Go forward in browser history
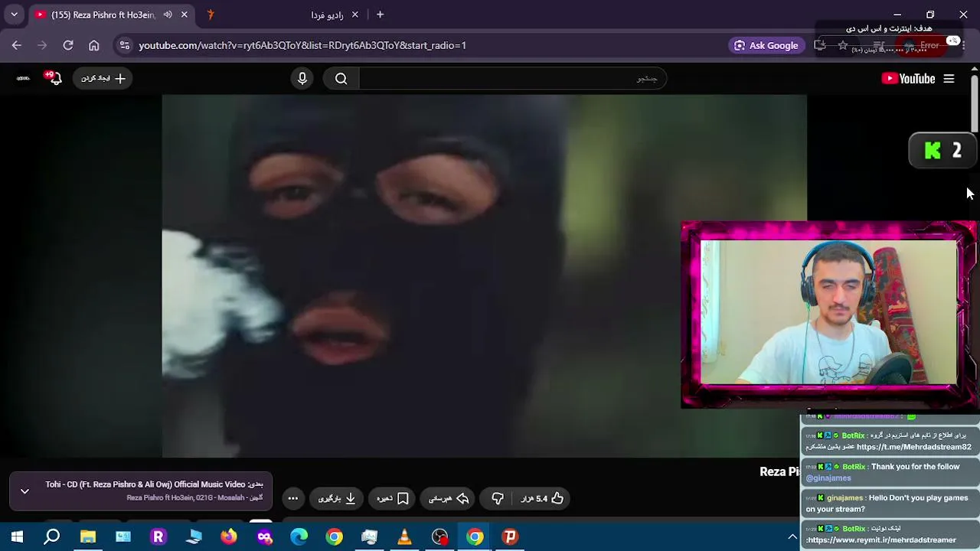Screen dimensions: 980x551 [42, 45]
